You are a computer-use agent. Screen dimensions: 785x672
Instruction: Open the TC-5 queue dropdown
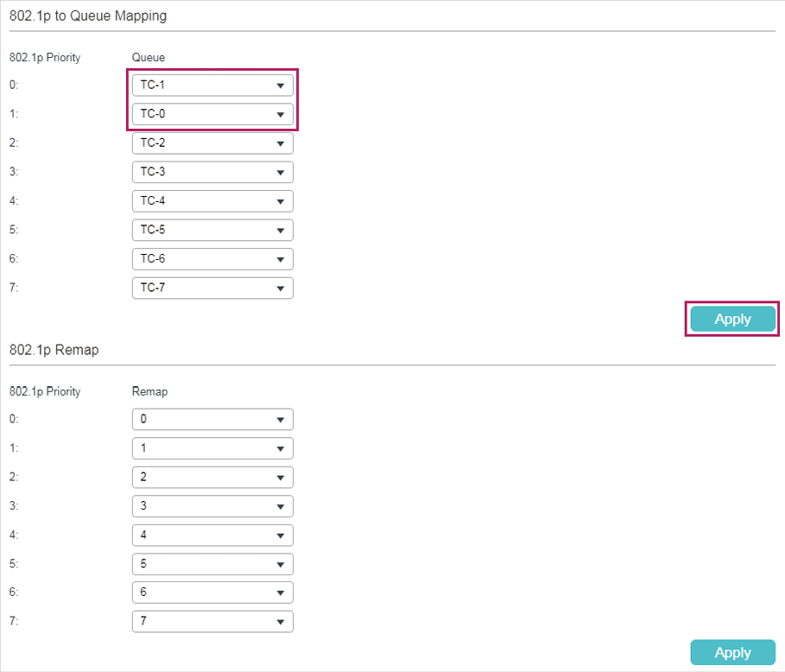click(212, 231)
